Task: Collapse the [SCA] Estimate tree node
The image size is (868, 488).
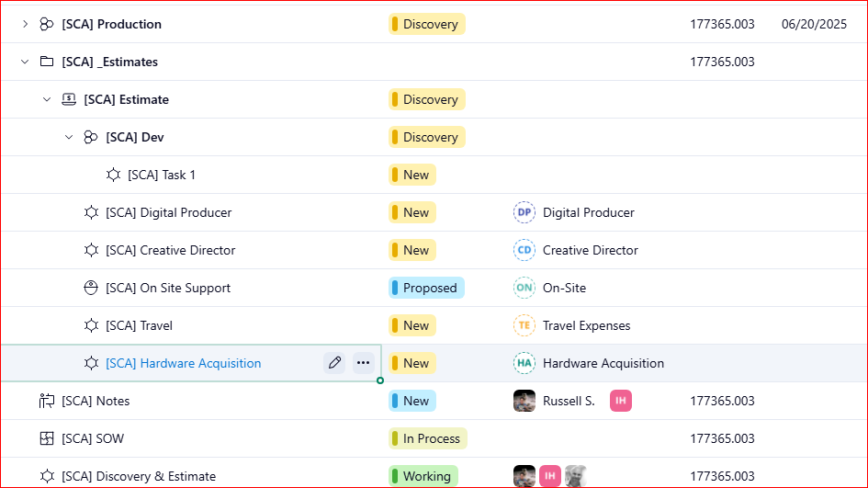Action: click(x=47, y=99)
